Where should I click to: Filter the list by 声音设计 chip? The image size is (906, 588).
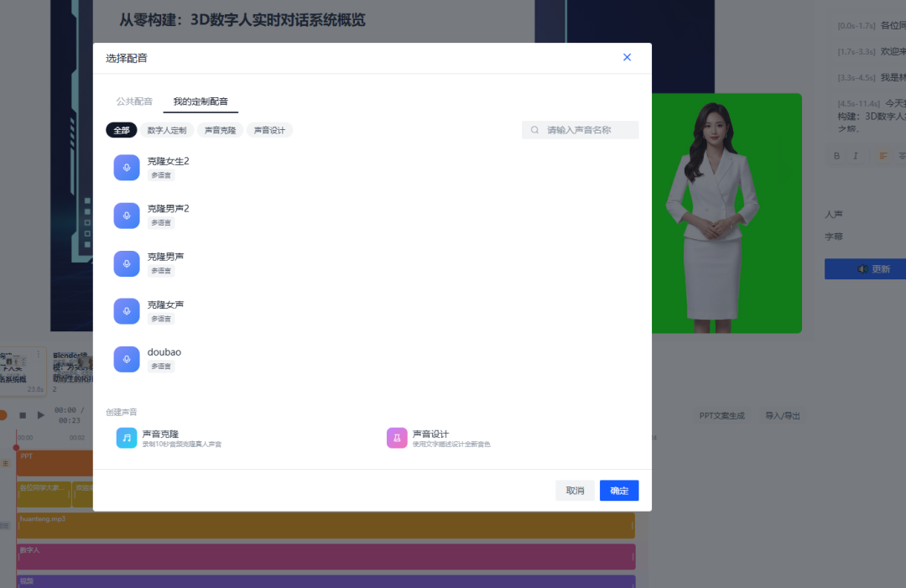pos(269,130)
